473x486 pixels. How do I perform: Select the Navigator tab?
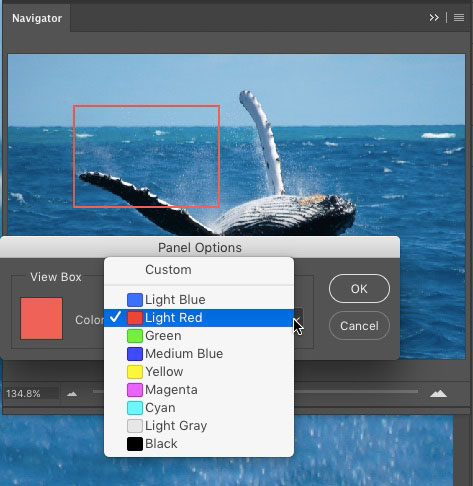coord(37,18)
